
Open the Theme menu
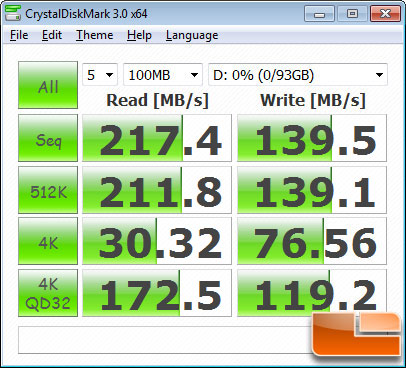[95, 35]
